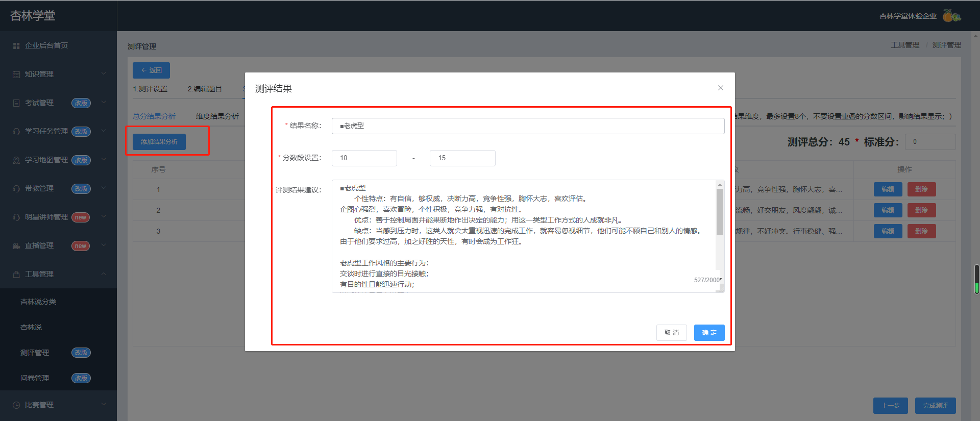Click the enterprise avatar icon
980x421 pixels.
coord(951,16)
